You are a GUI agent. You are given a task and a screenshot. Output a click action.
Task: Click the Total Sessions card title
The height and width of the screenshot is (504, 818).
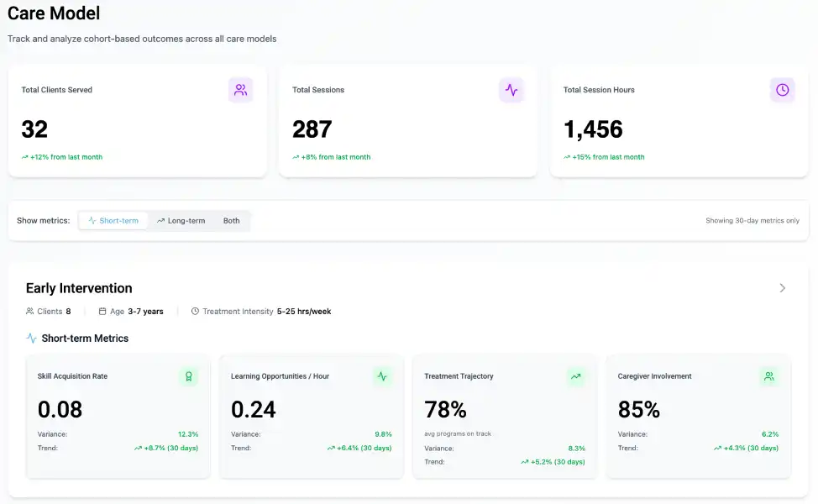click(x=318, y=90)
